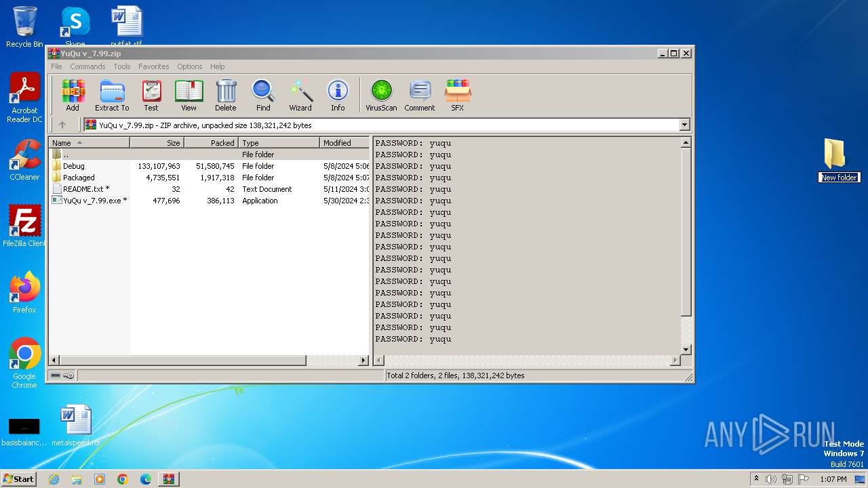Open Edge from the taskbar
The width and height of the screenshot is (868, 488).
146,479
